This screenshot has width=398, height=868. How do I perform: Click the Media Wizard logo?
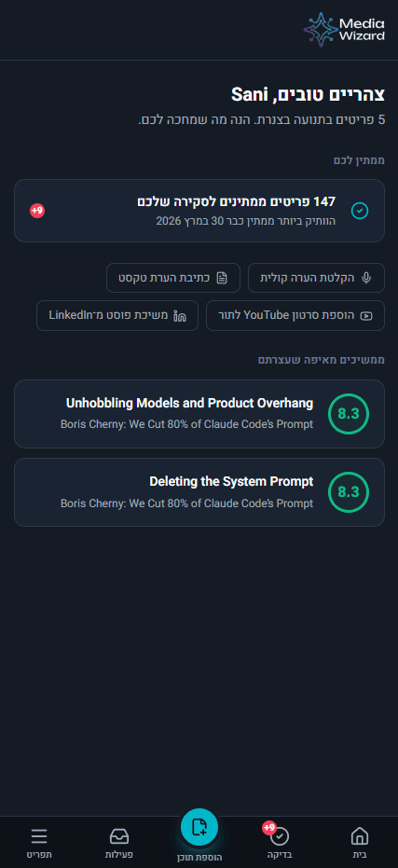pos(344,30)
